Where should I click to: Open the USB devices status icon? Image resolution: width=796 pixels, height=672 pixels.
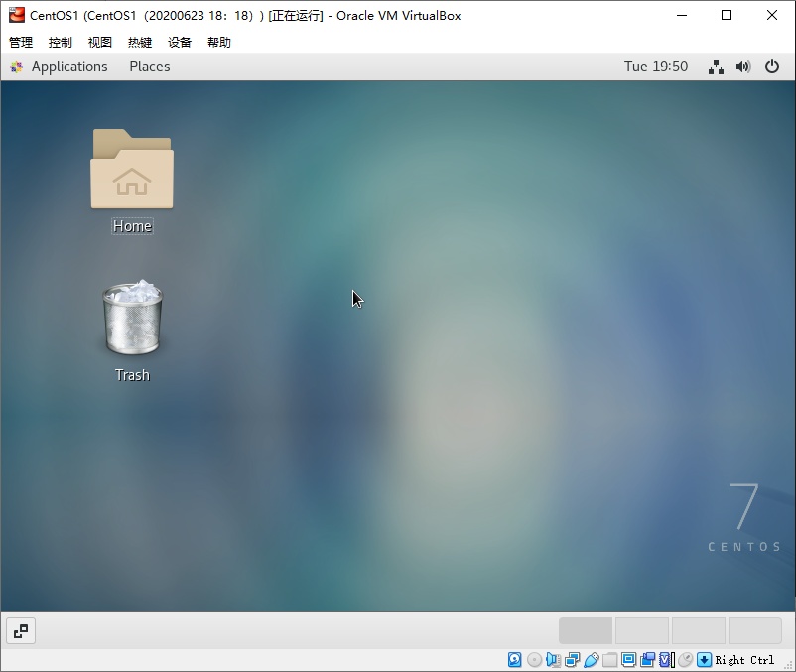592,660
